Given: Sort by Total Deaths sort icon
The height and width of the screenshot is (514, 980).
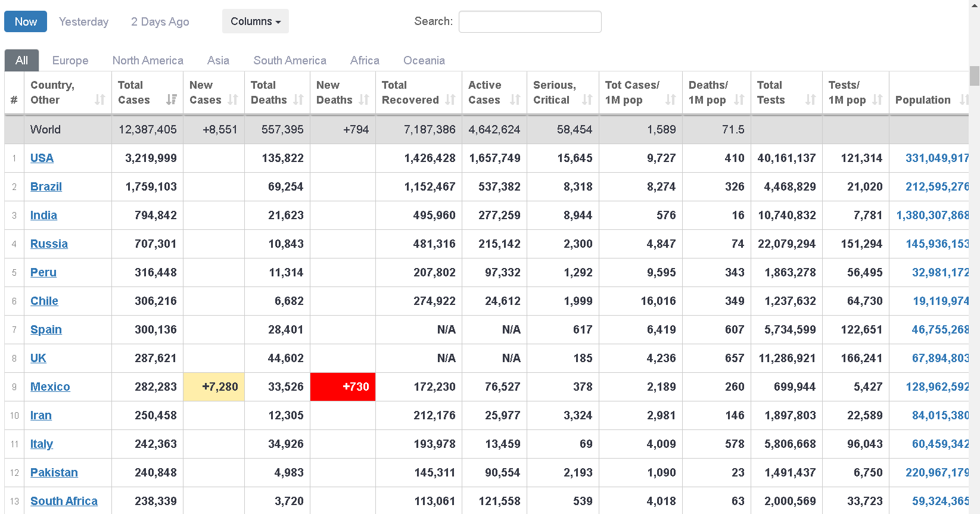Looking at the screenshot, I should pos(298,99).
